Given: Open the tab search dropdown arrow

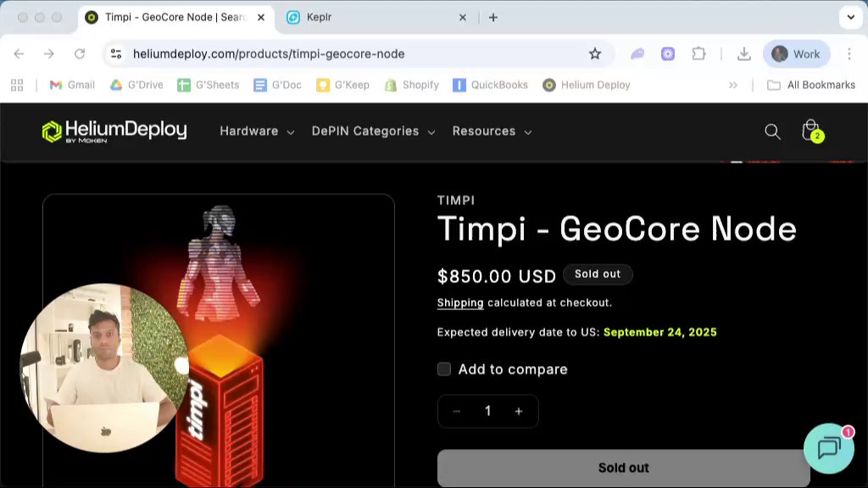Looking at the screenshot, I should 851,17.
